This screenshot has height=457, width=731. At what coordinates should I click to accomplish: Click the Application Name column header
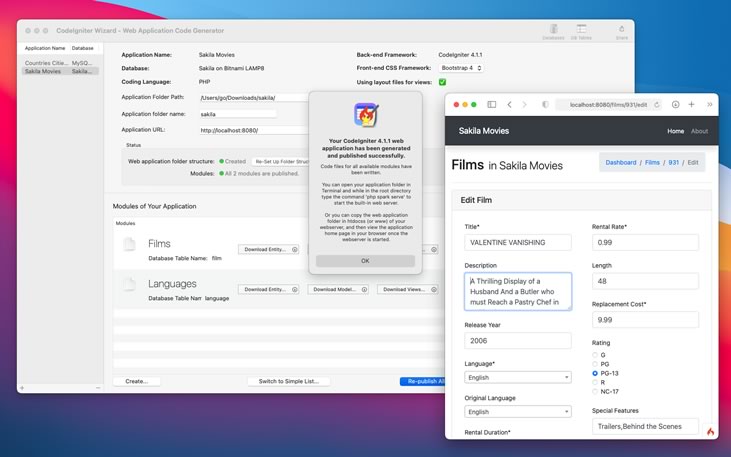(45, 48)
